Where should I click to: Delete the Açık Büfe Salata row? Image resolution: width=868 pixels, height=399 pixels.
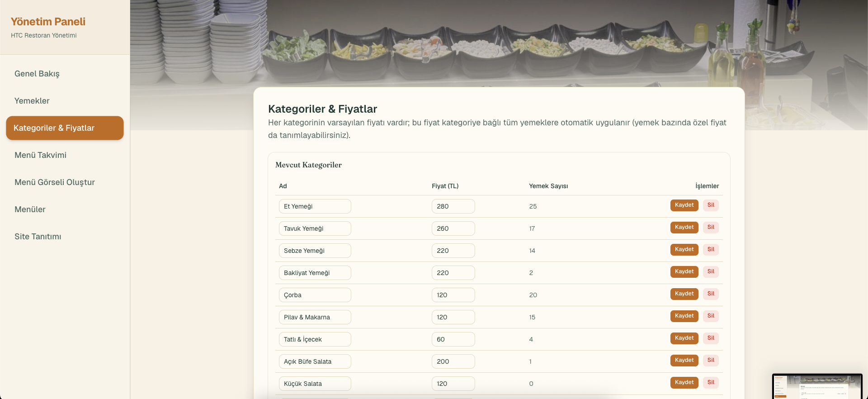click(x=711, y=361)
